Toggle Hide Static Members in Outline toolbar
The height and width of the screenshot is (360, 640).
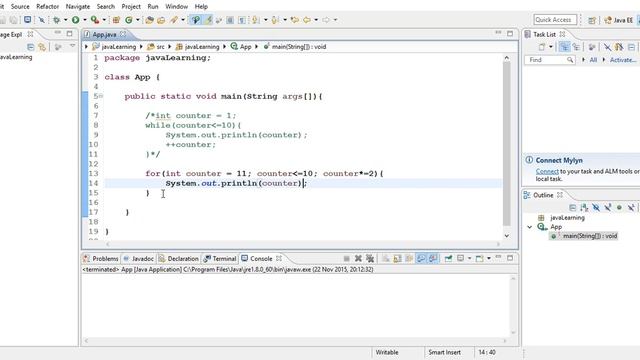pos(608,208)
